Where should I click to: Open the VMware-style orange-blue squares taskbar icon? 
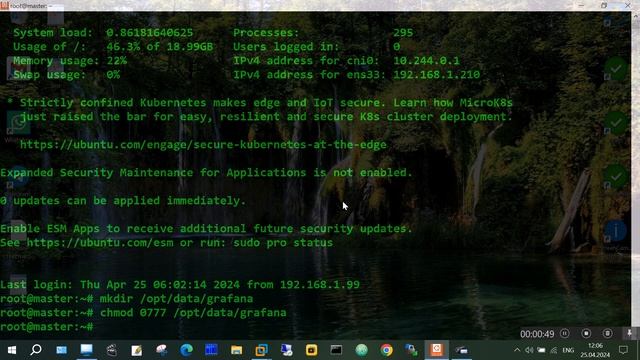coord(261,350)
